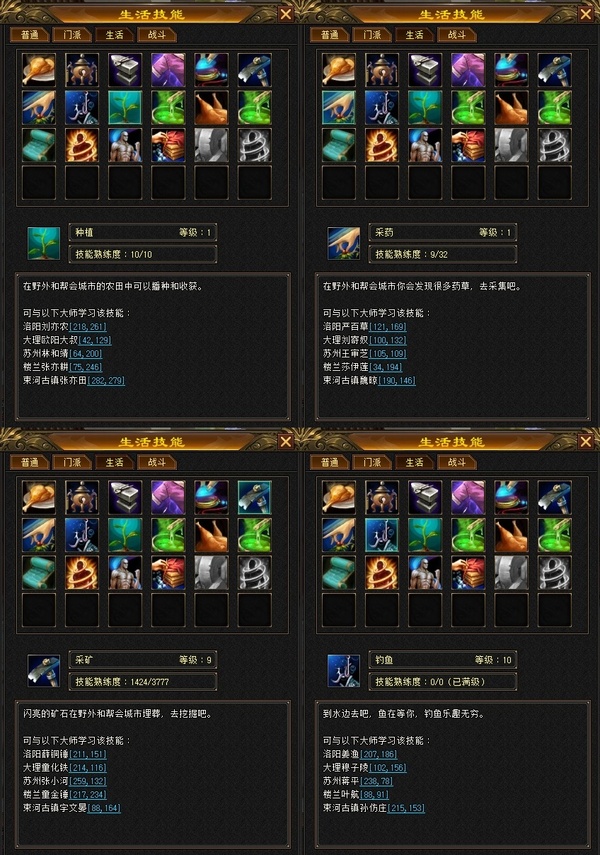The height and width of the screenshot is (855, 600).
Task: Click the purple cloth sewing icon in the 钓鱼 window
Action: tap(468, 497)
